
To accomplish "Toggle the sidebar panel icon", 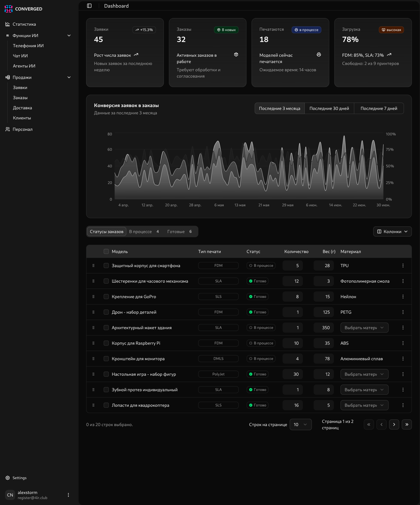I will tap(89, 6).
